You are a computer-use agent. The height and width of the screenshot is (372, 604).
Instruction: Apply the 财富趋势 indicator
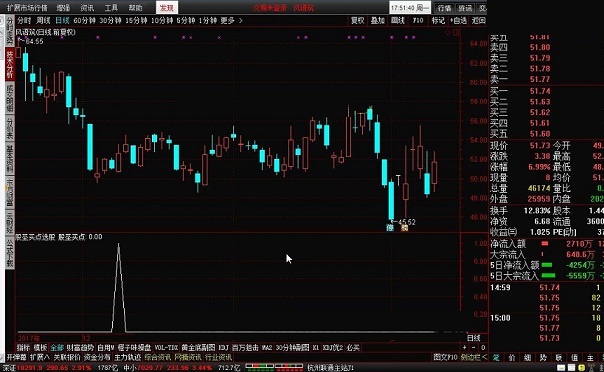coord(80,348)
